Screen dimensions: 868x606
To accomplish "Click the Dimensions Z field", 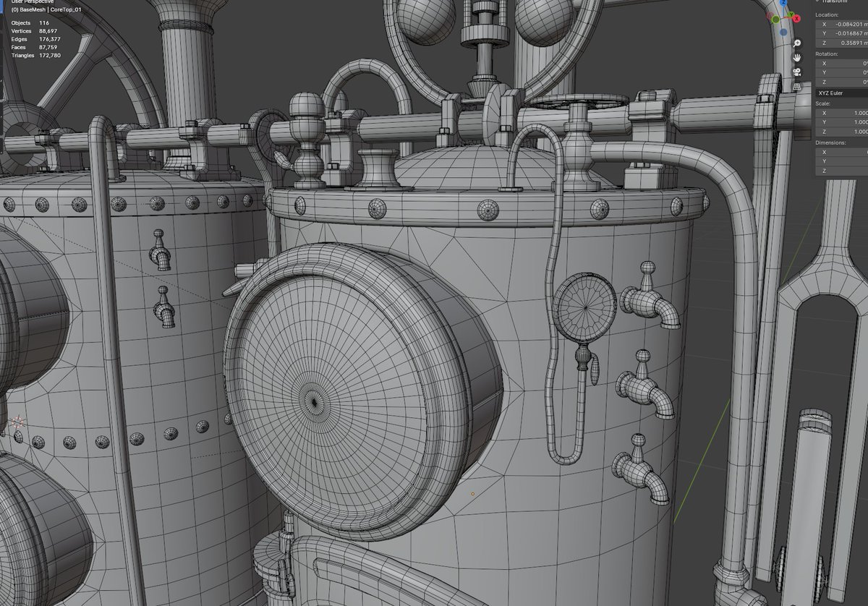I will point(842,171).
